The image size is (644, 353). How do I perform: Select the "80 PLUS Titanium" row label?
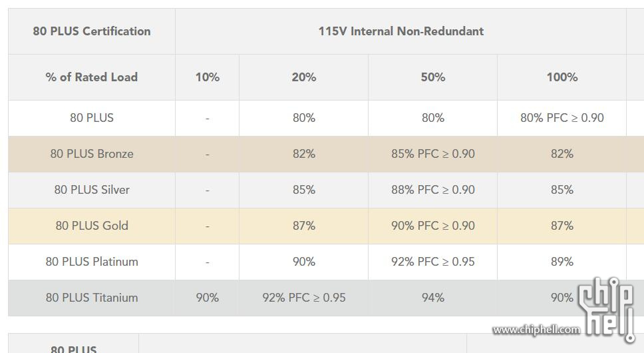click(x=92, y=298)
